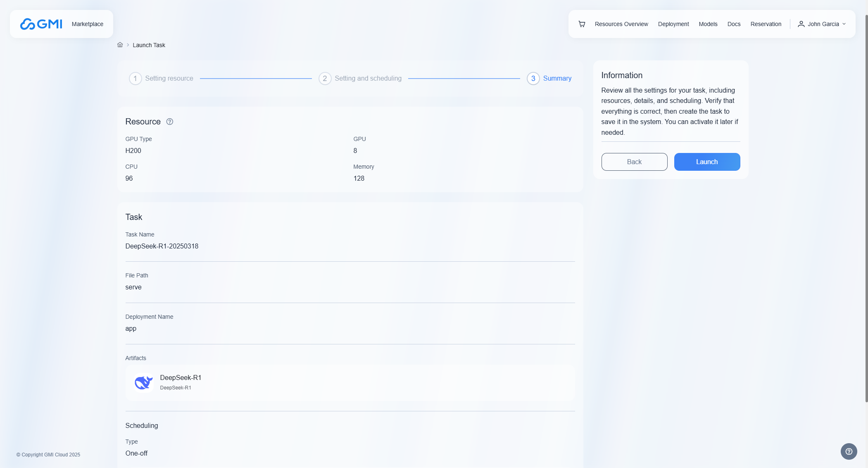Click the CPU value 96
The width and height of the screenshot is (868, 468).
(129, 178)
